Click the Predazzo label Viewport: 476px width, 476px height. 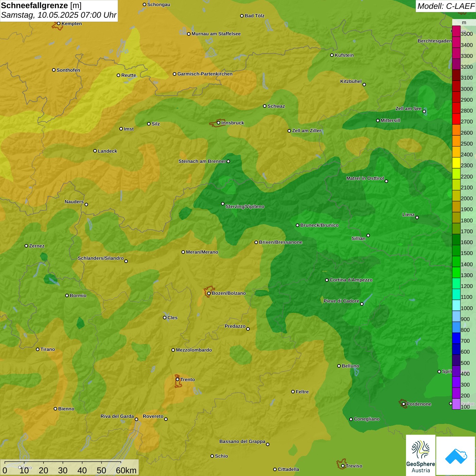point(235,326)
